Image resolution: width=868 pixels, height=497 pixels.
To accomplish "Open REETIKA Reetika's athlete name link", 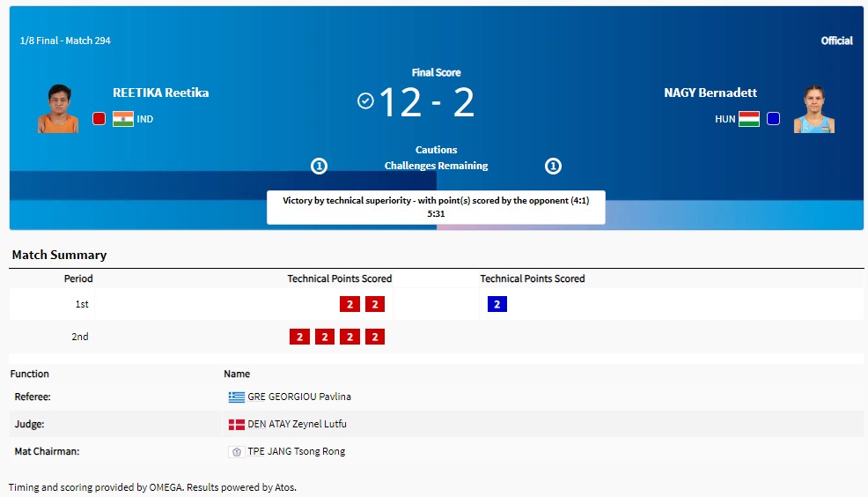I will pos(160,93).
